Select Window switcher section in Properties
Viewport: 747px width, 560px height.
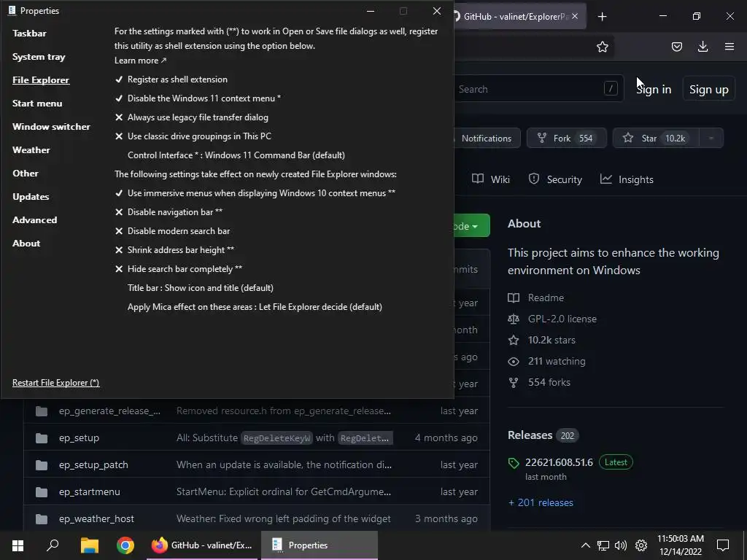(52, 127)
